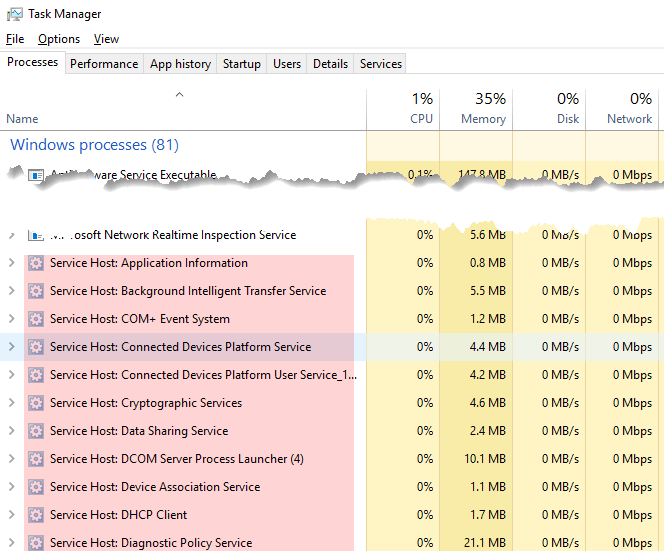
Task: Click the Windows processes (81) group heading
Action: (94, 145)
